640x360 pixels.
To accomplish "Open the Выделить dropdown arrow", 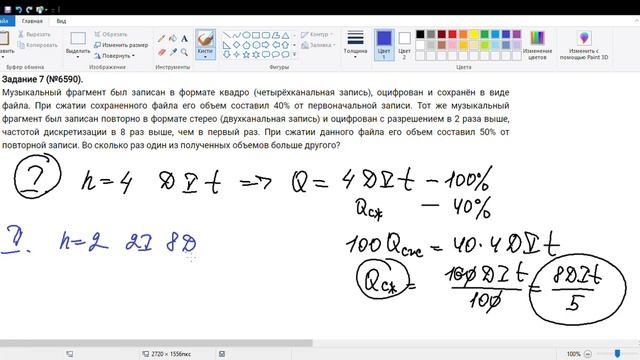I will click(78, 57).
